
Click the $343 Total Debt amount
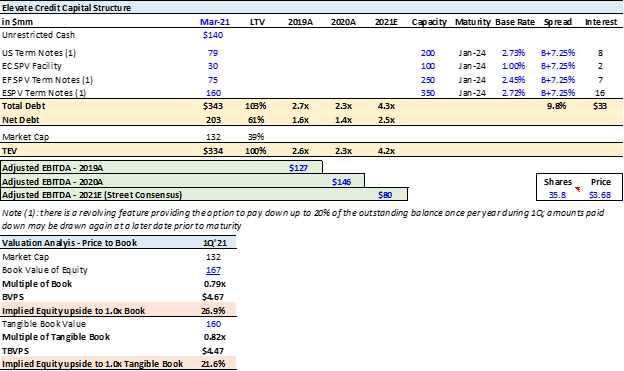pyautogui.click(x=213, y=106)
